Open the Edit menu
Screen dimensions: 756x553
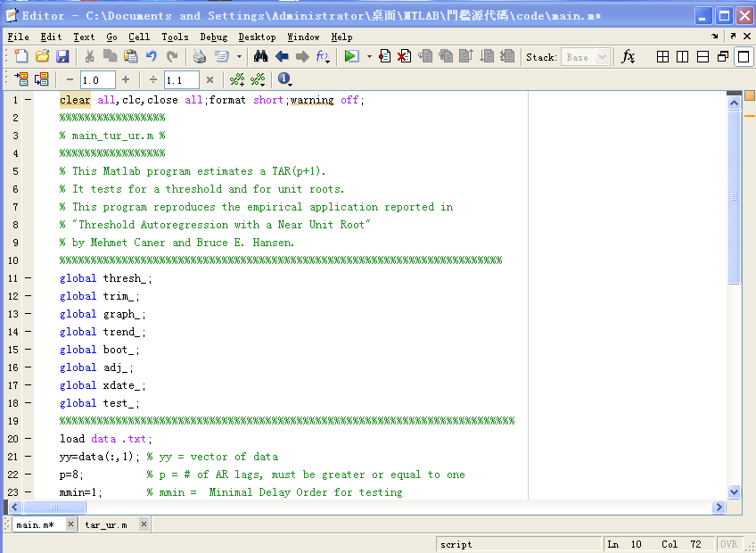coord(51,37)
